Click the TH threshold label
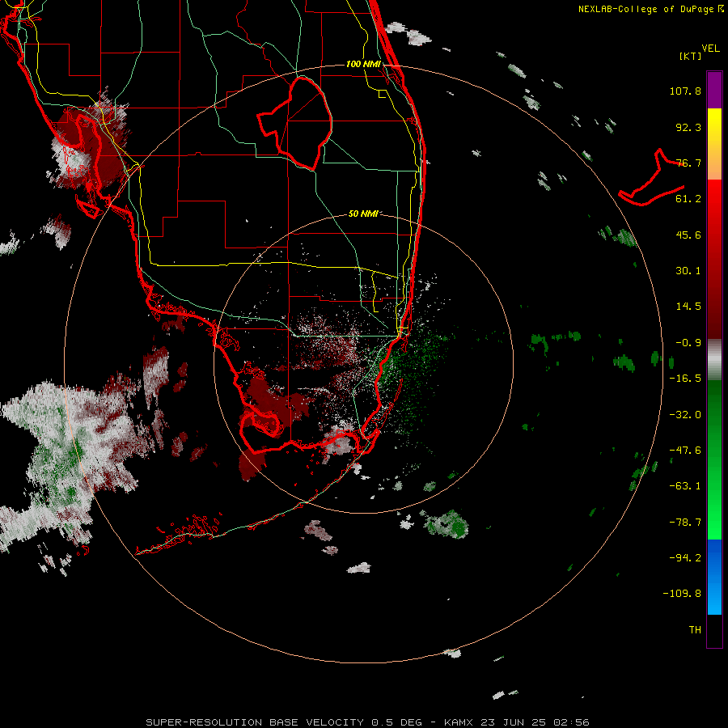 point(695,630)
